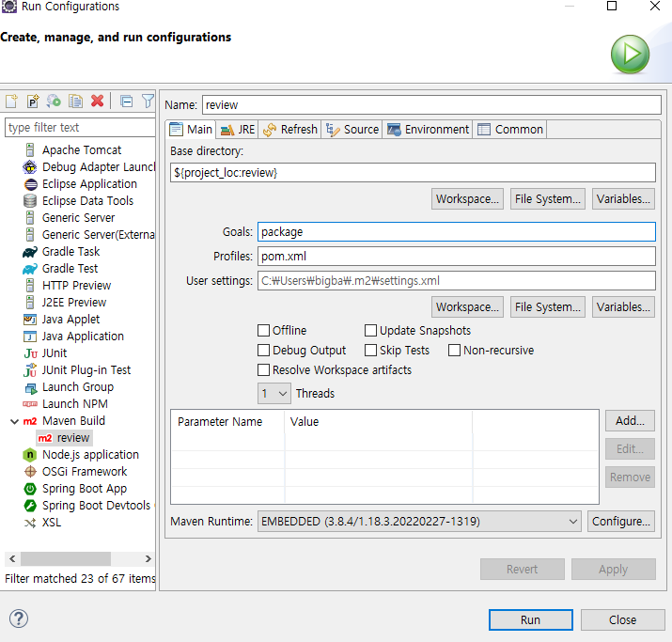Enable Debug Output checkbox
672x642 pixels.
[x=263, y=351]
